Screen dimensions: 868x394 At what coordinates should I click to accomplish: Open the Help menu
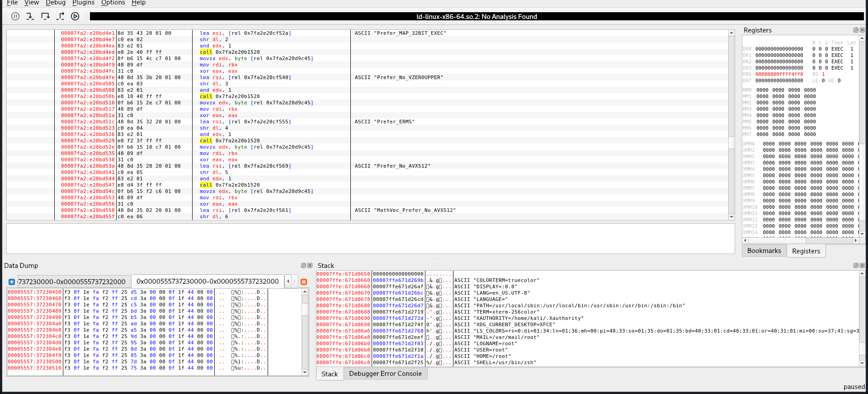[138, 3]
